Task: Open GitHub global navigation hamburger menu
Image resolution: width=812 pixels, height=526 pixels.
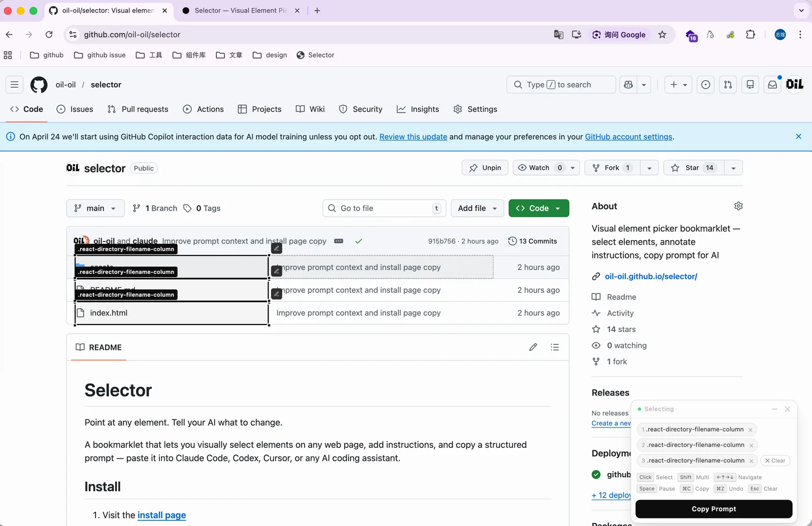Action: coord(14,85)
